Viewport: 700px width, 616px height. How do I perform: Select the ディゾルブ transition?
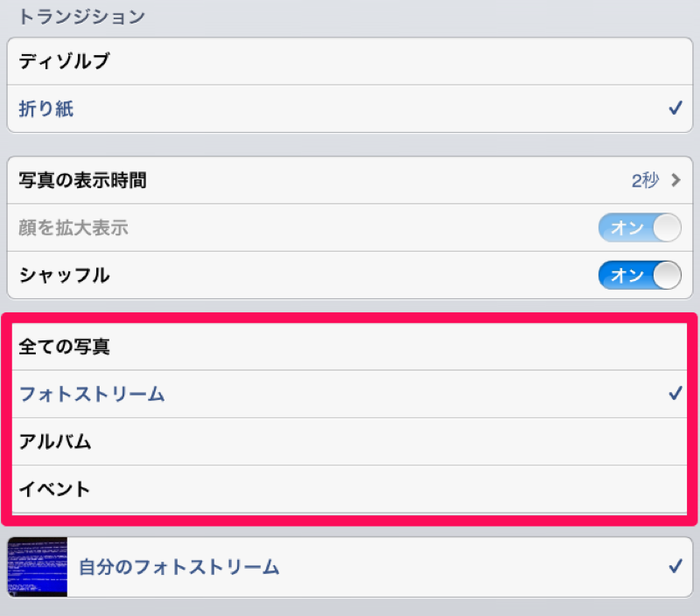click(x=350, y=61)
